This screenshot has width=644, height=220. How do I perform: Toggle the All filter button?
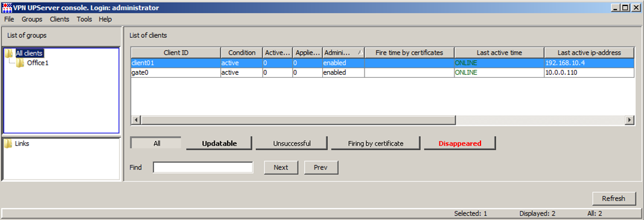click(x=156, y=143)
